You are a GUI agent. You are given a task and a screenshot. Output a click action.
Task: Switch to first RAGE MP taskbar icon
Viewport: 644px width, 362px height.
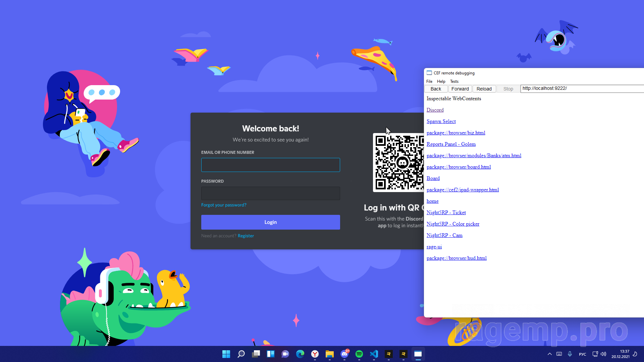389,354
